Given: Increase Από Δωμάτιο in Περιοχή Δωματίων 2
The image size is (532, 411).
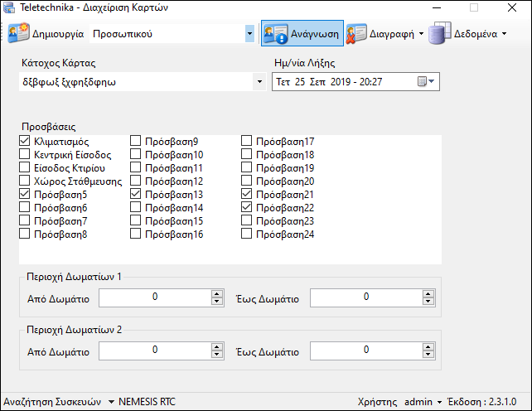Looking at the screenshot, I should [x=217, y=347].
